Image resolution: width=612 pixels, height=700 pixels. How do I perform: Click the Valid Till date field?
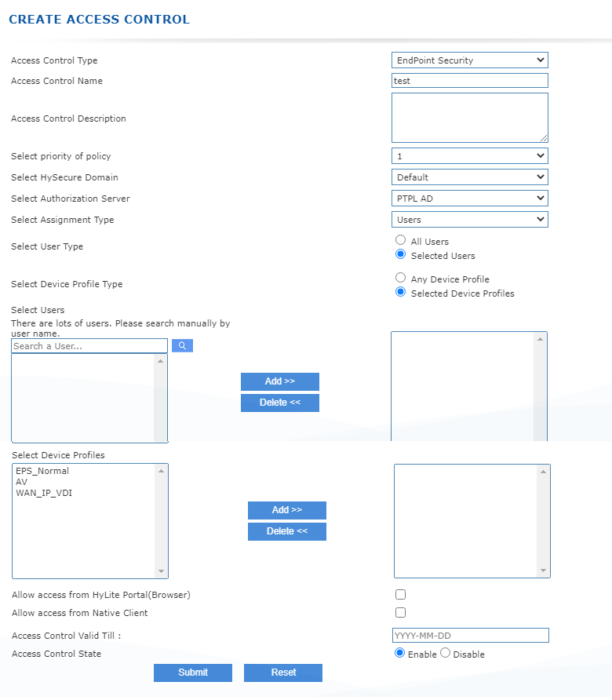point(471,636)
